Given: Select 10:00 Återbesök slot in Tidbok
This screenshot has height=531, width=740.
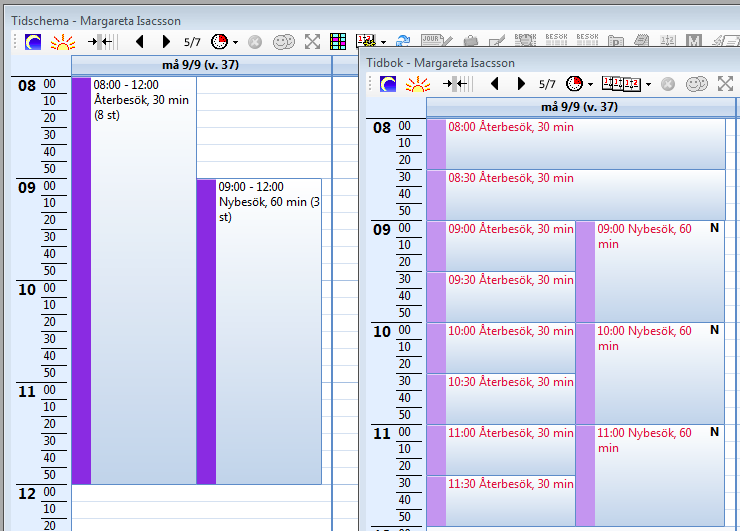Looking at the screenshot, I should click(501, 348).
